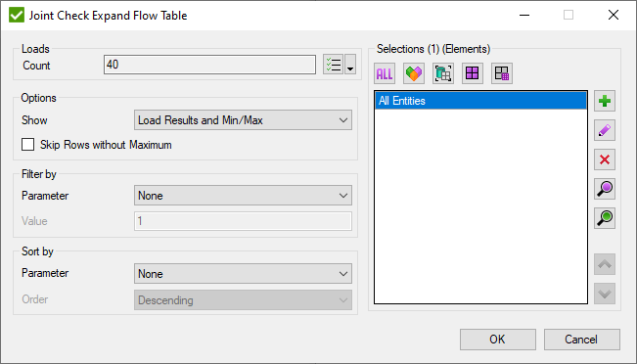Move selection down with arrow button
The width and height of the screenshot is (637, 364).
[x=605, y=294]
